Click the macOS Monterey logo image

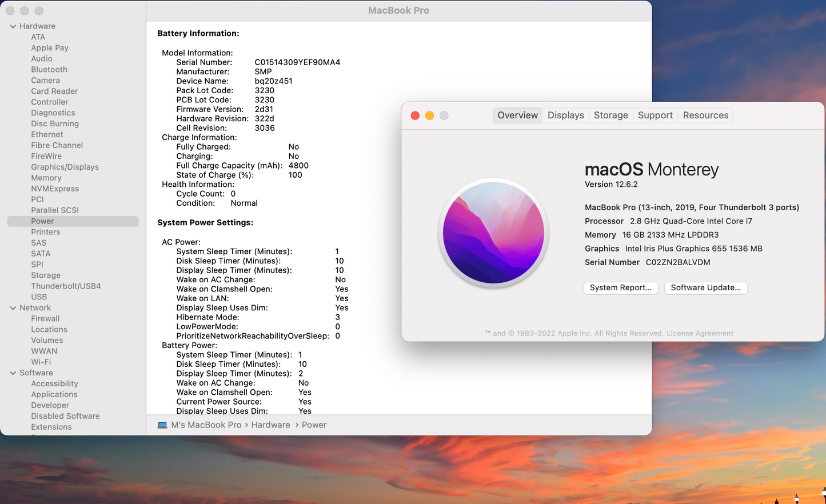pyautogui.click(x=493, y=233)
